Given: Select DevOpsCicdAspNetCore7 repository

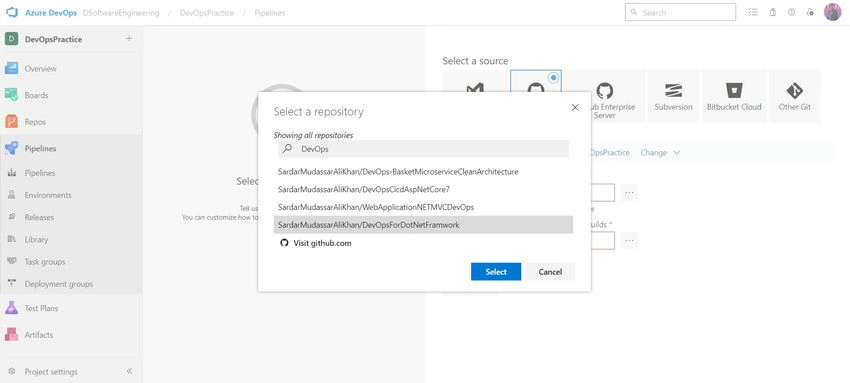Looking at the screenshot, I should tap(423, 189).
